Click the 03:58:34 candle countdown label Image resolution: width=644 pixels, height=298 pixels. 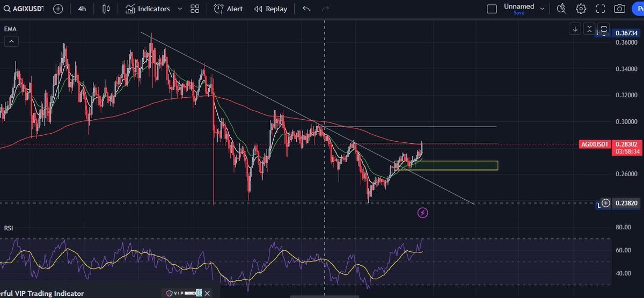[x=627, y=152]
